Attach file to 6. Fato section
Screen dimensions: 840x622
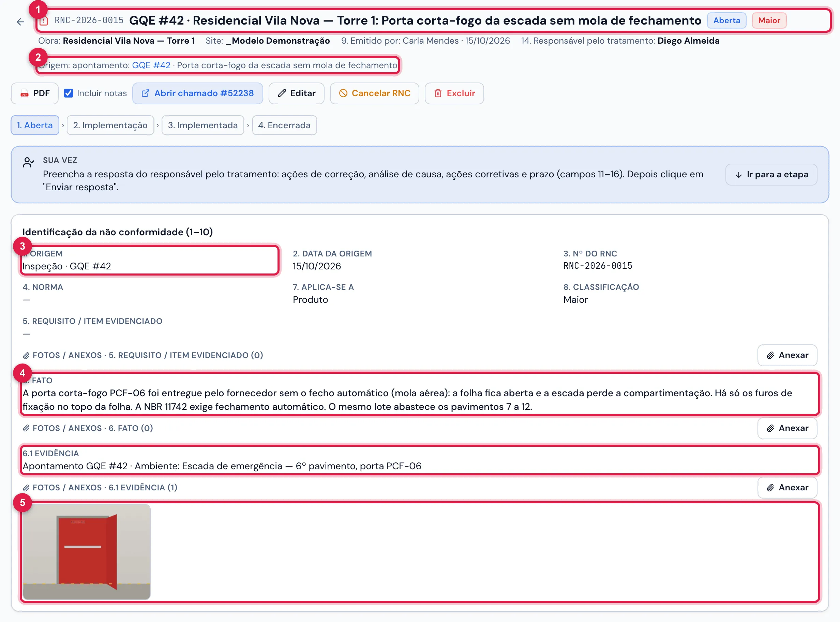[787, 428]
